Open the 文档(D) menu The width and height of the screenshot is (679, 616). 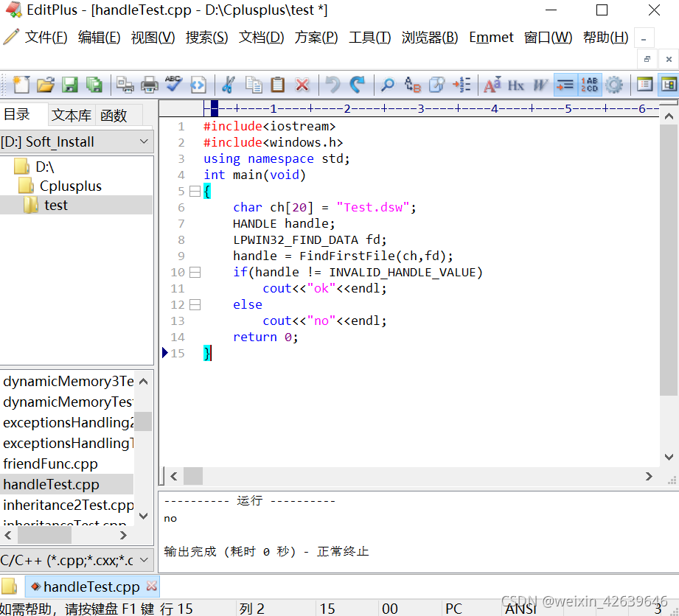pyautogui.click(x=261, y=38)
